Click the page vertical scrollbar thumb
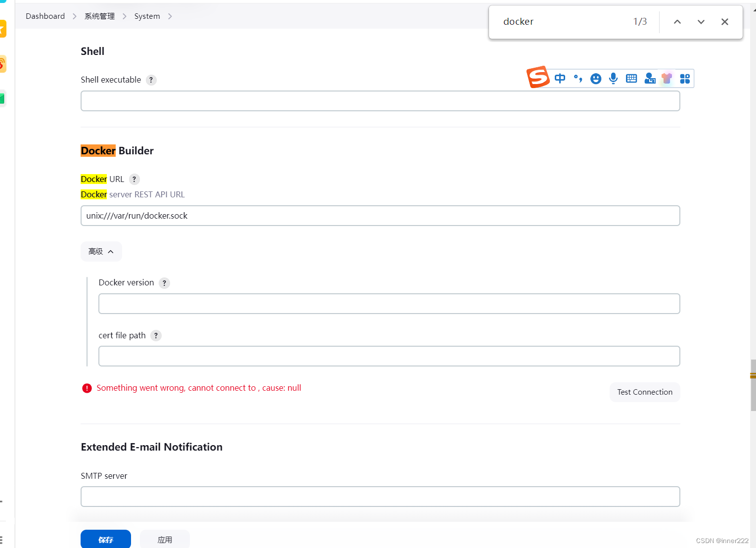The height and width of the screenshot is (548, 756). 753,385
